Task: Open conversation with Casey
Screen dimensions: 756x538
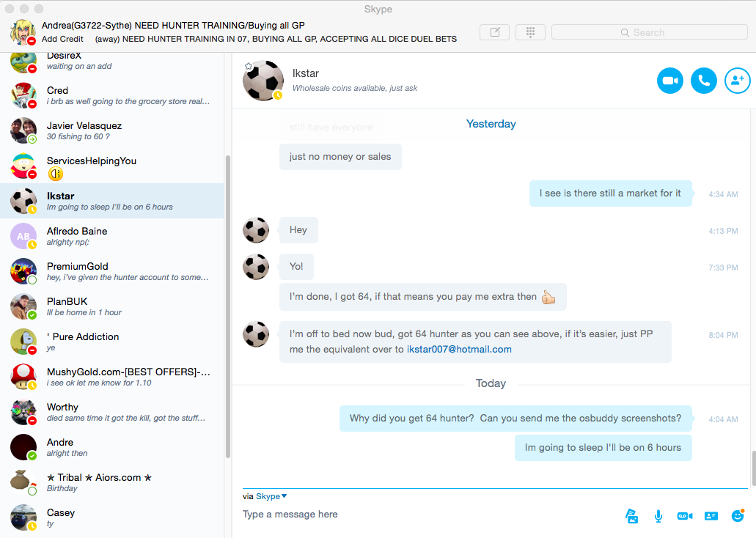Action: point(112,517)
